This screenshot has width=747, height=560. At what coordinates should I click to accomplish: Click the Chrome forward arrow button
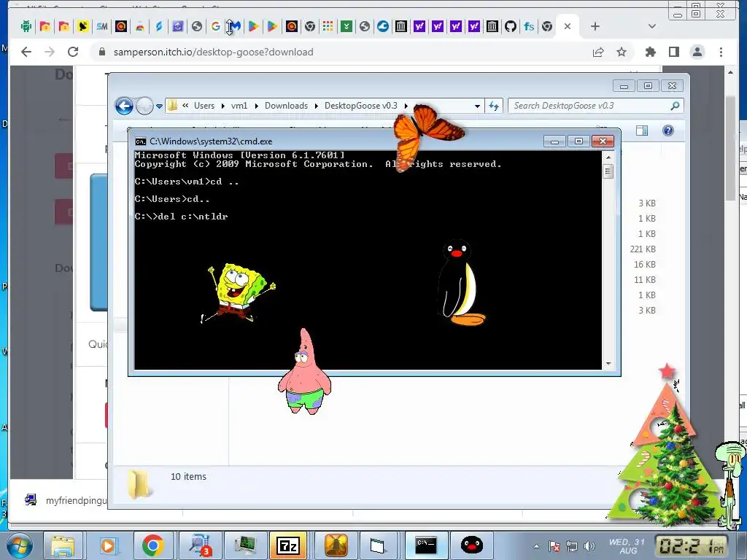pyautogui.click(x=50, y=52)
